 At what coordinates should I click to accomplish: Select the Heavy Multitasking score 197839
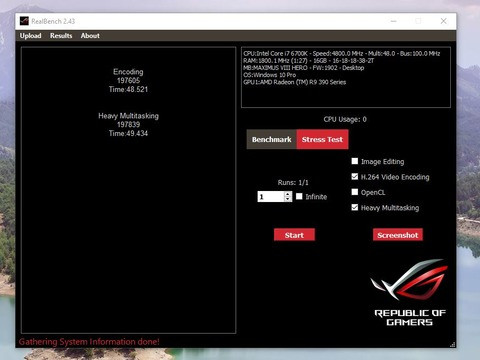pyautogui.click(x=128, y=125)
